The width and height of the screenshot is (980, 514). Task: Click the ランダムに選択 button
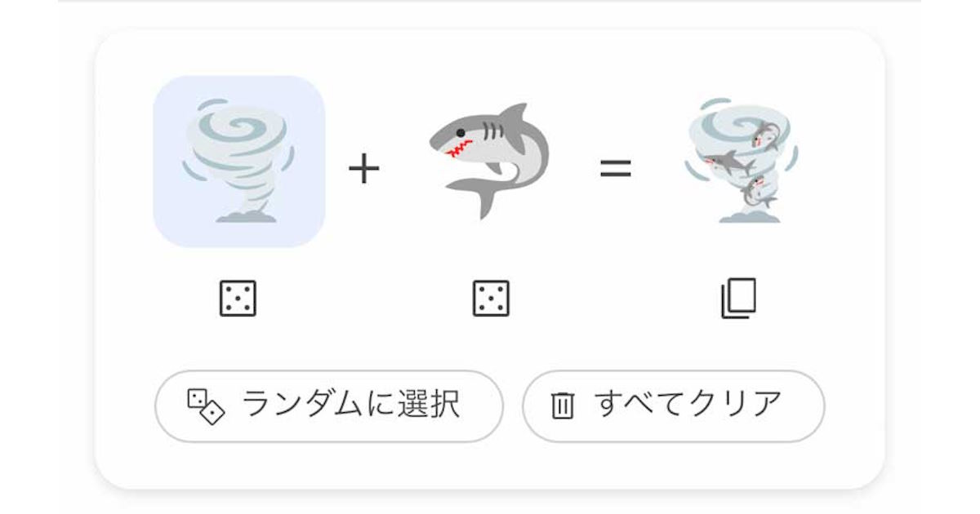pyautogui.click(x=329, y=406)
